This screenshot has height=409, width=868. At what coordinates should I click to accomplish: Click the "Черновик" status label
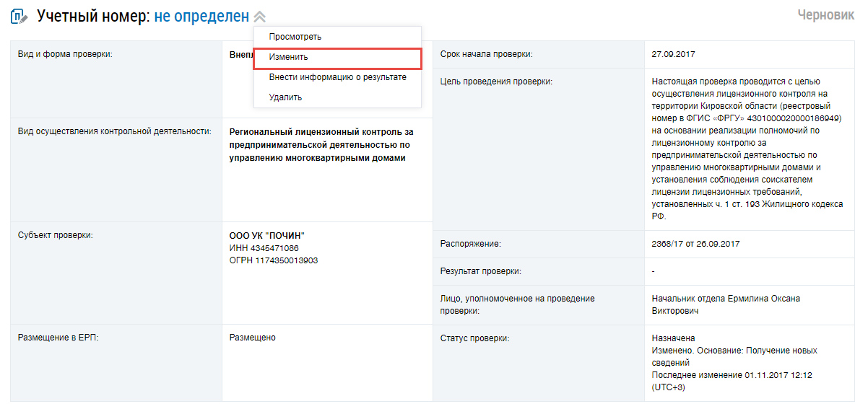(x=825, y=15)
